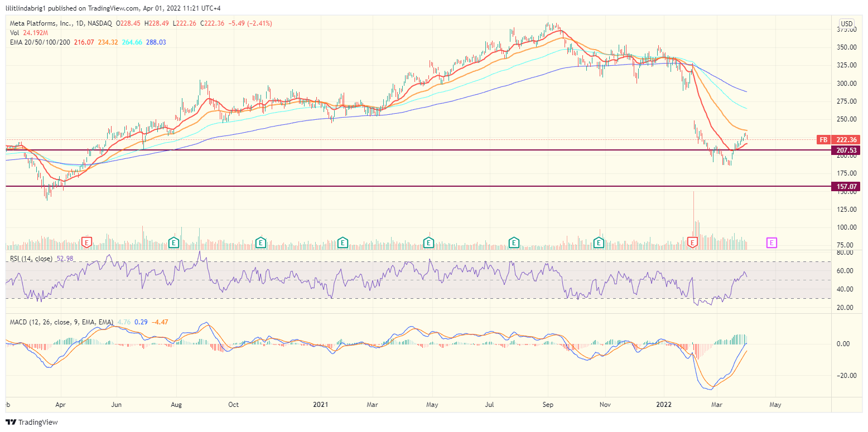Click the earnings "E" hexagon beneath October 2020
This screenshot has height=432, width=868.
(260, 242)
